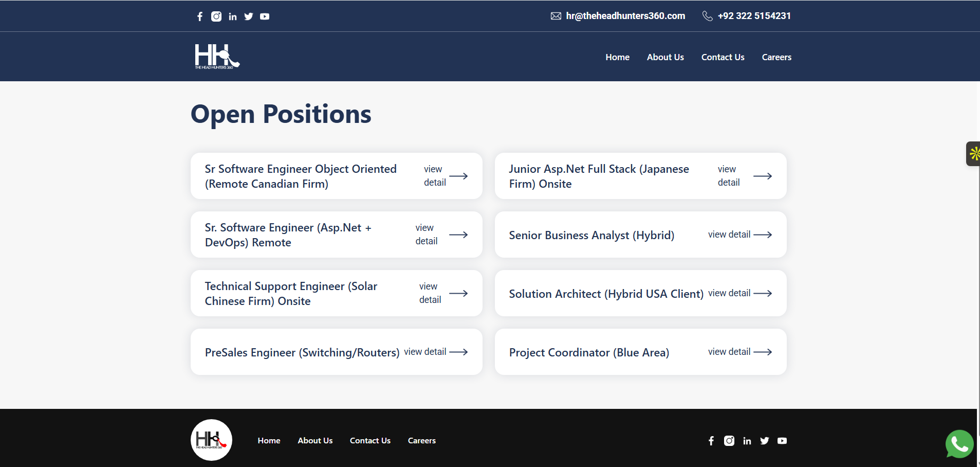Open the LinkedIn icon in top header

(x=233, y=16)
